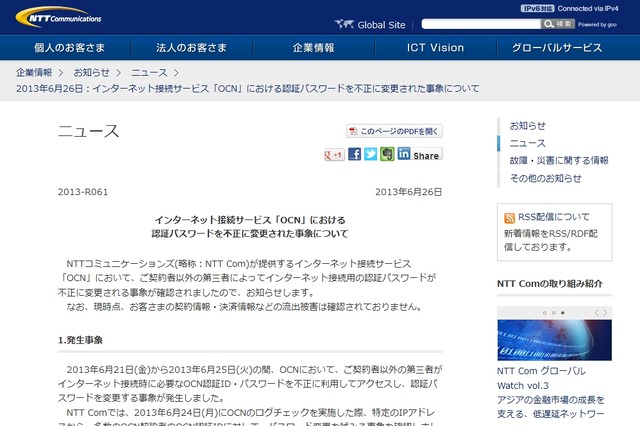Click the orange RSS feed icon
This screenshot has width=640, height=426.
pyautogui.click(x=509, y=218)
